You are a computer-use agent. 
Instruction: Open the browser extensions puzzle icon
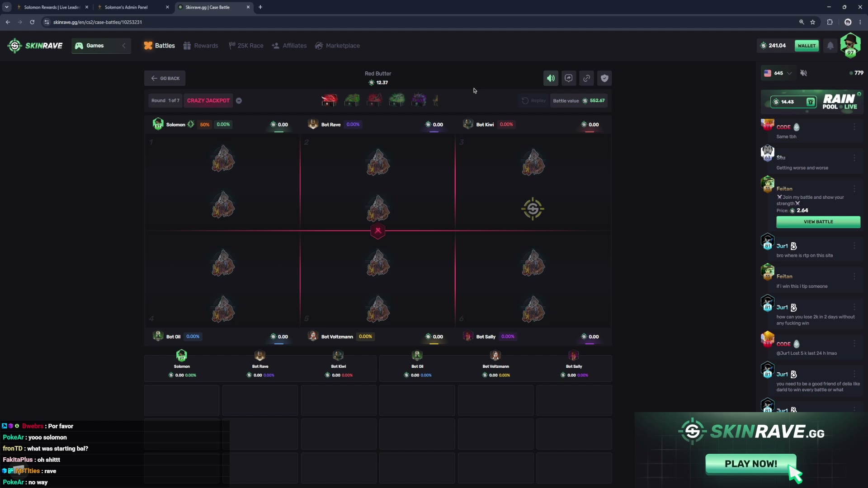[x=830, y=22]
